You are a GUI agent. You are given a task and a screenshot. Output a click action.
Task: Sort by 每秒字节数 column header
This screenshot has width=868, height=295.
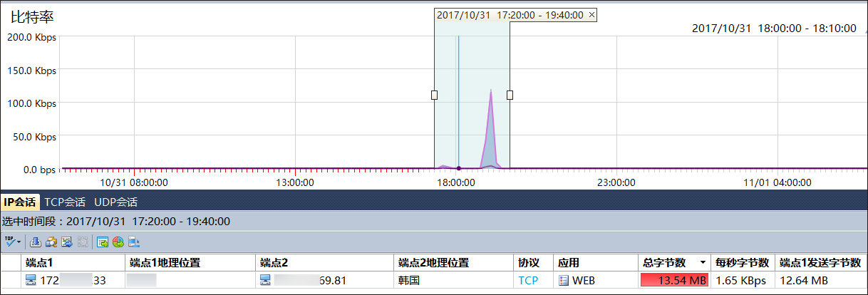pyautogui.click(x=743, y=262)
